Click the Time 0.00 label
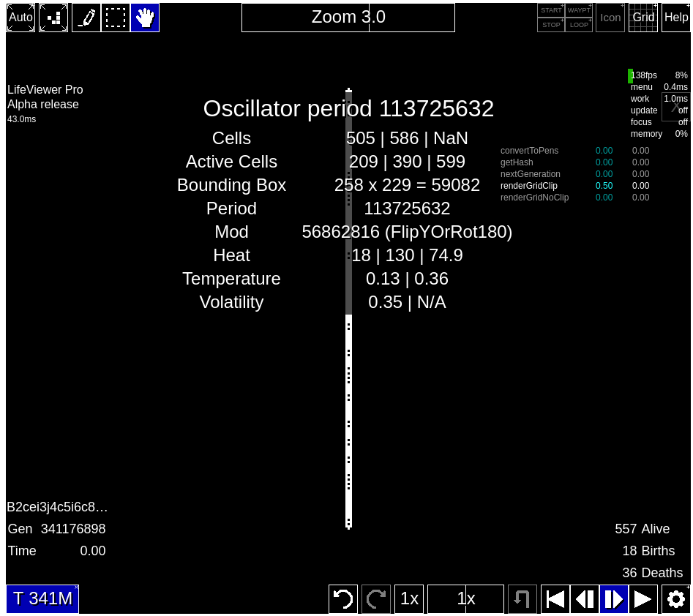Image resolution: width=693 pixels, height=616 pixels. tap(56, 551)
